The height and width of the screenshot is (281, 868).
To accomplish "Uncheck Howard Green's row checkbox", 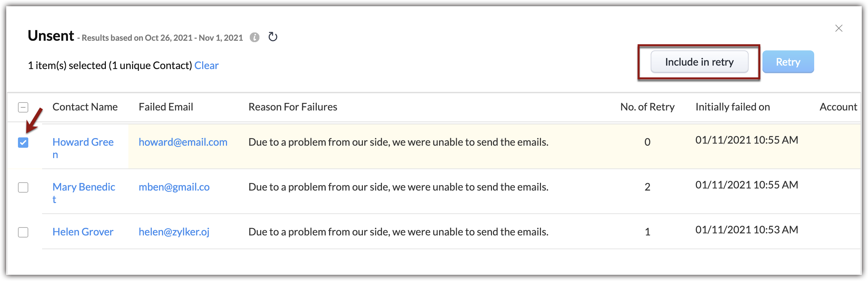I will point(23,143).
